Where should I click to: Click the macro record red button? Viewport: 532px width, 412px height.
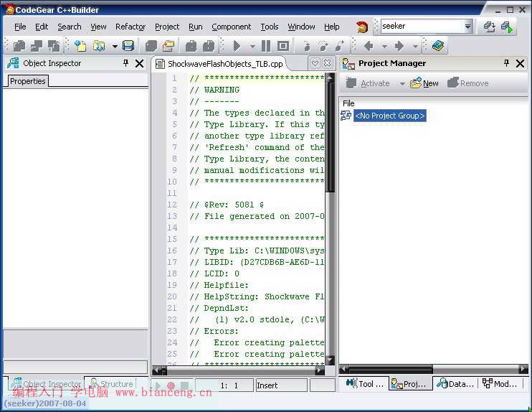click(x=171, y=386)
